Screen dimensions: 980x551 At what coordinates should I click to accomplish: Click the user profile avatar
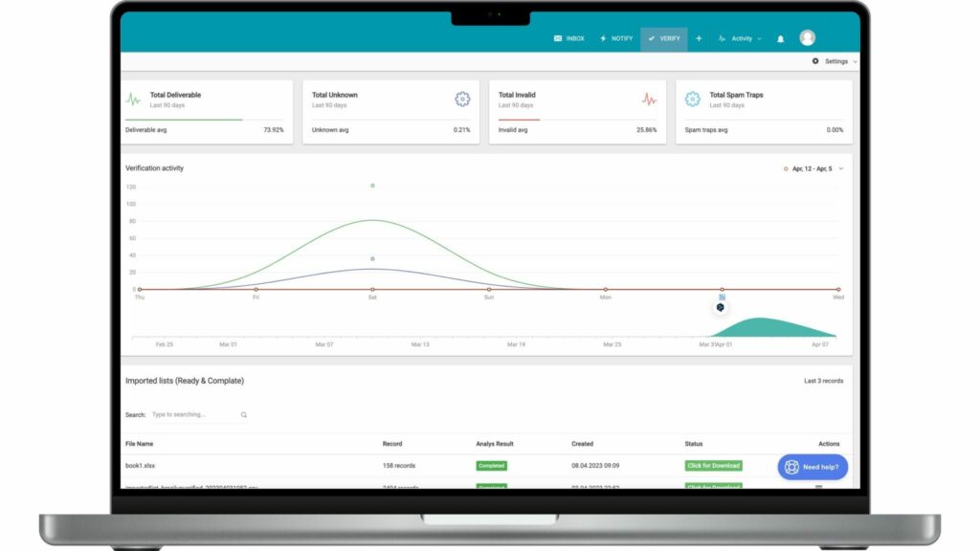click(x=808, y=38)
